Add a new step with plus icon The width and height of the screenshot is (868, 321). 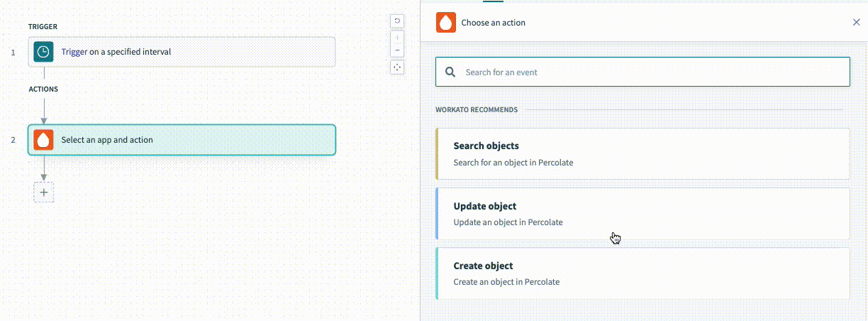[x=44, y=192]
